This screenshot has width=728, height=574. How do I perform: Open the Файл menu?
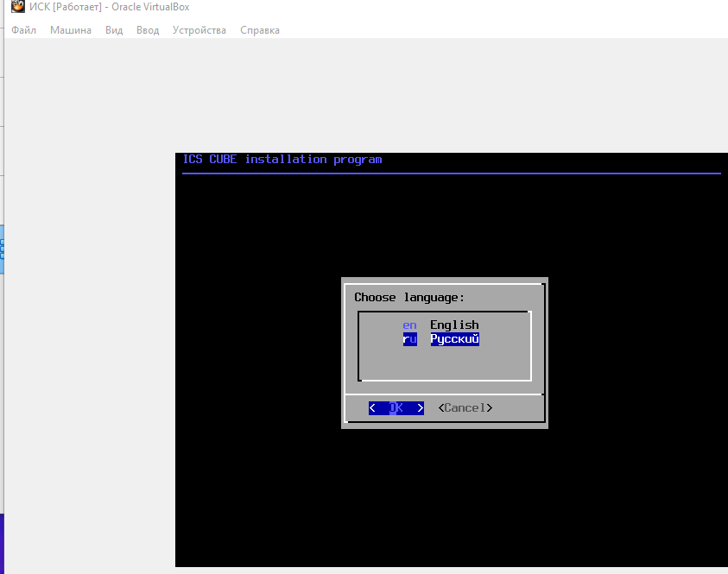(x=23, y=30)
